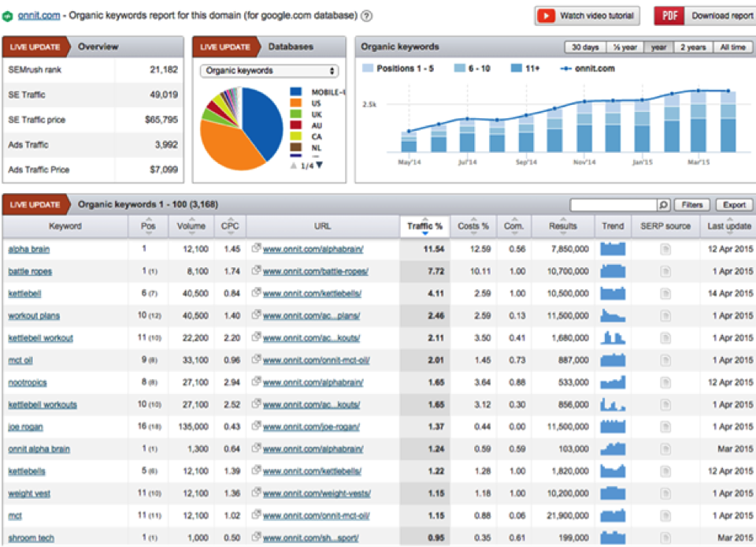Screen dimensions: 756x547
Task: Sort table by Costs % column
Action: coord(473,226)
